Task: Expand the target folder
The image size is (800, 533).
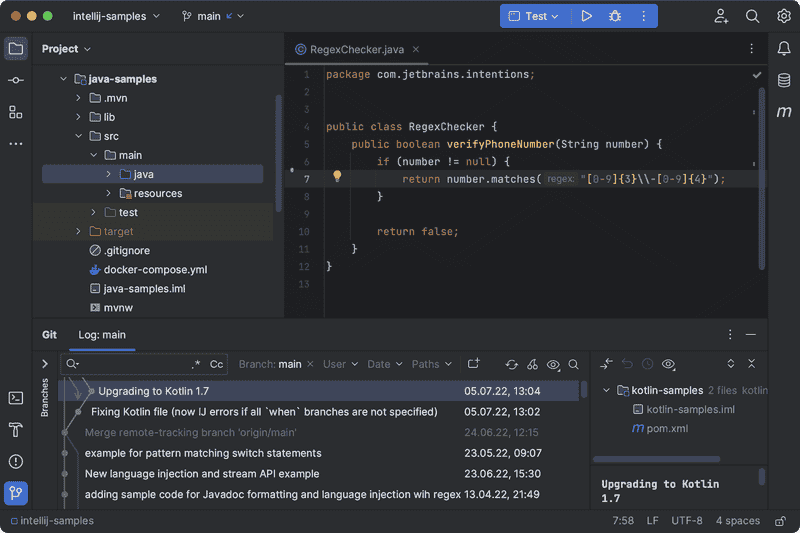Action: 78,232
